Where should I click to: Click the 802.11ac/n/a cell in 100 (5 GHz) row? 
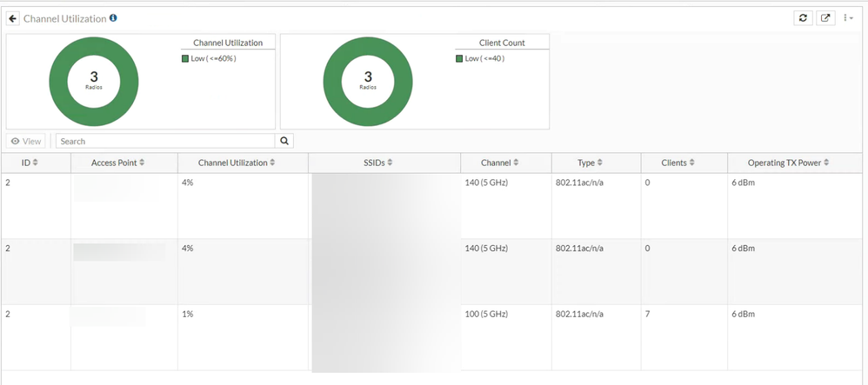596,337
